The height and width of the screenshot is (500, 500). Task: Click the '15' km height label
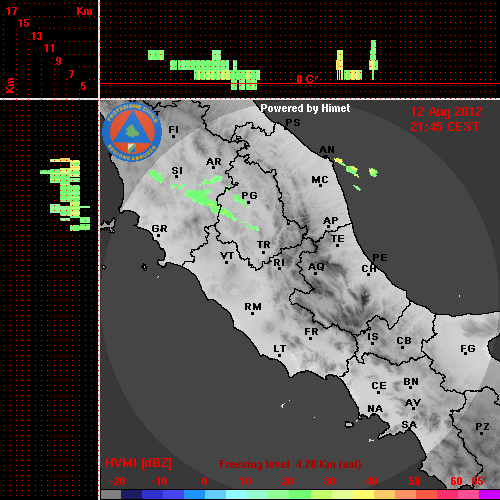(x=24, y=23)
